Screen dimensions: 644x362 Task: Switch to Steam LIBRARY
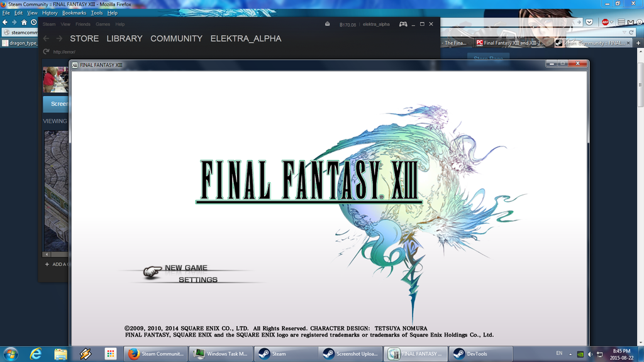(125, 38)
